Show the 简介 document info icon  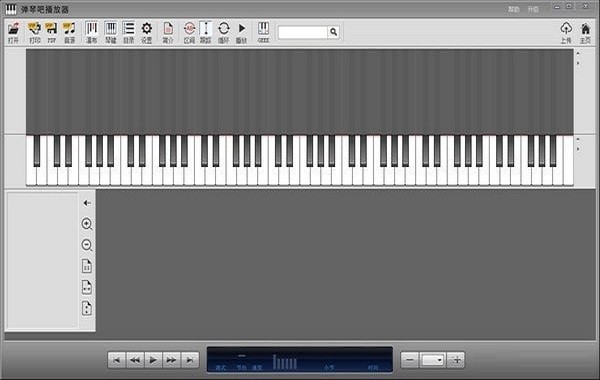click(168, 32)
